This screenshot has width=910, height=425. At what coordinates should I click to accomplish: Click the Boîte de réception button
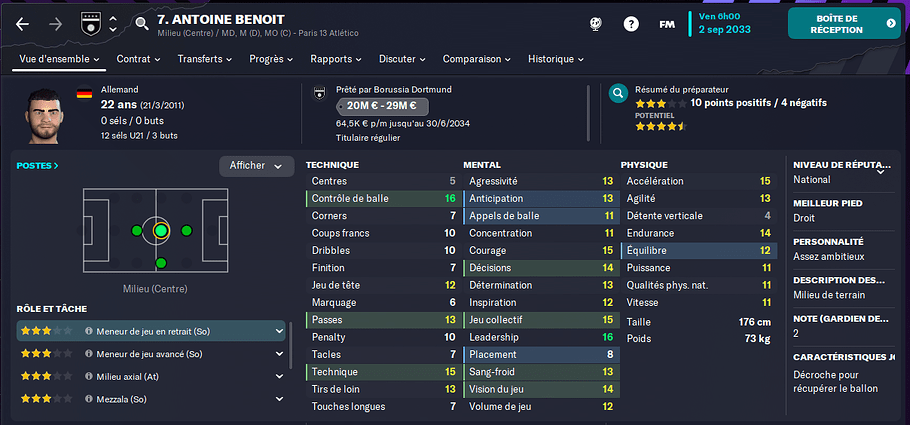(844, 24)
